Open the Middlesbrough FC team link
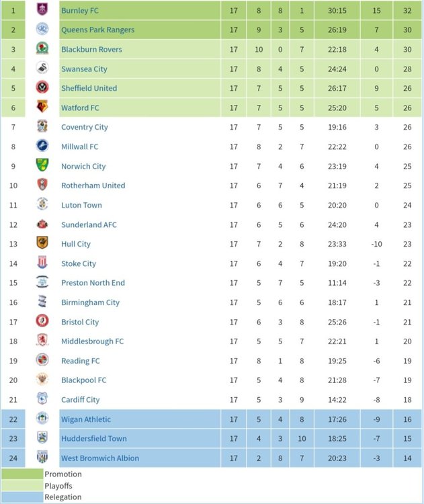Viewport: 424px width, 504px height. pyautogui.click(x=93, y=341)
